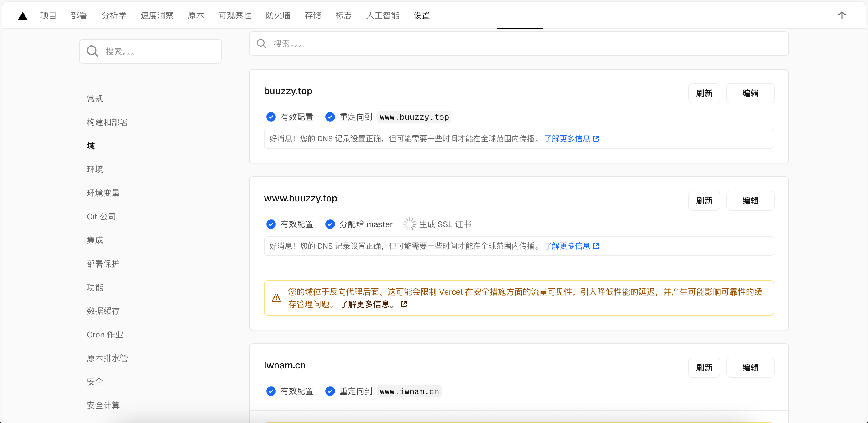Focus the domain list 搜索 field
Screen dimensions: 868x423
click(519, 44)
